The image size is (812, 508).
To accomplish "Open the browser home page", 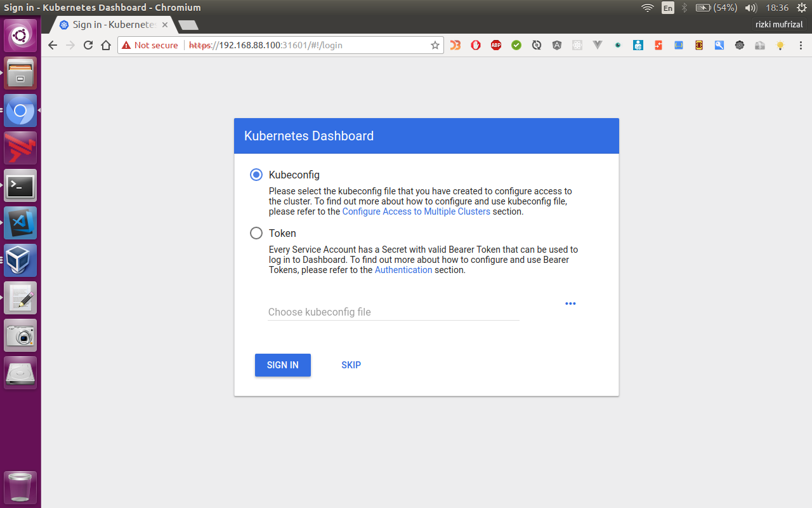I will (x=106, y=45).
